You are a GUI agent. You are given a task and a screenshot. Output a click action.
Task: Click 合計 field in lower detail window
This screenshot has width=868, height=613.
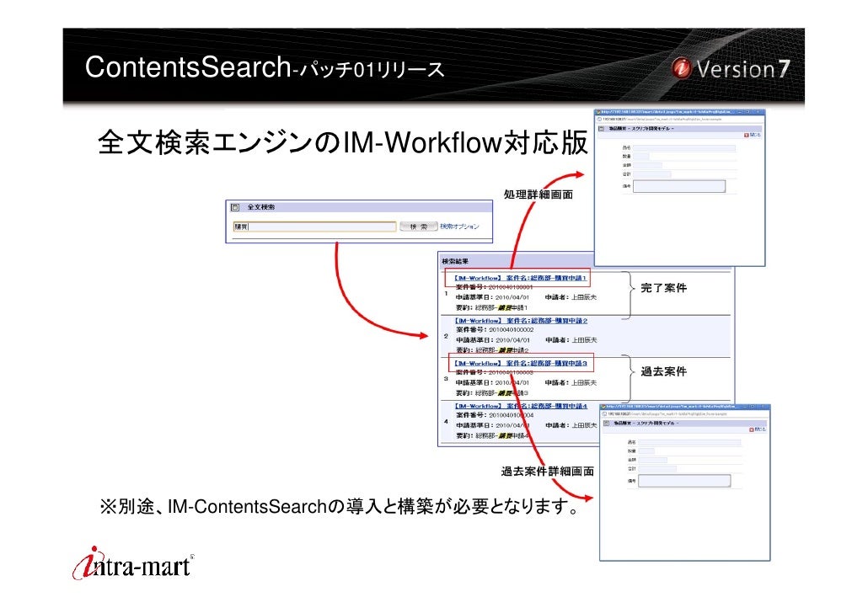[x=657, y=469]
